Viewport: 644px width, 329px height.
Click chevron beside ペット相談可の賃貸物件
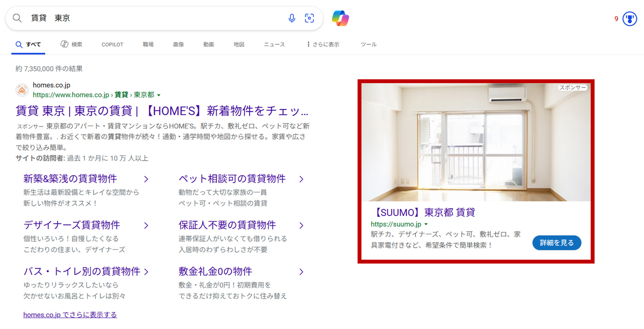(301, 179)
